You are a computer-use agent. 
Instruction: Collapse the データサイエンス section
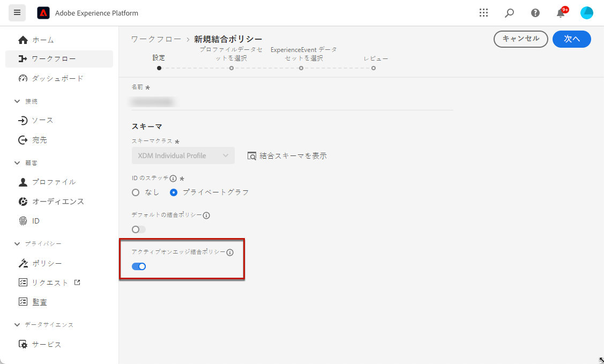(17, 325)
